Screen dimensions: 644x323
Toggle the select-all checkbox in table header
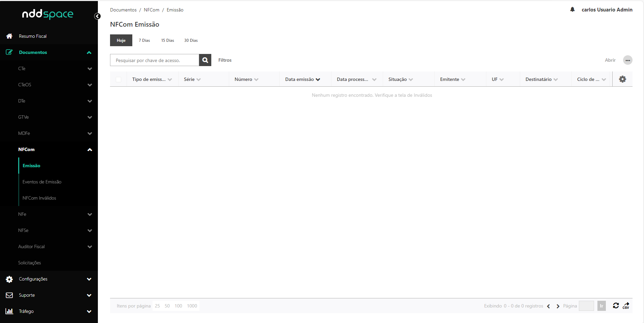118,80
